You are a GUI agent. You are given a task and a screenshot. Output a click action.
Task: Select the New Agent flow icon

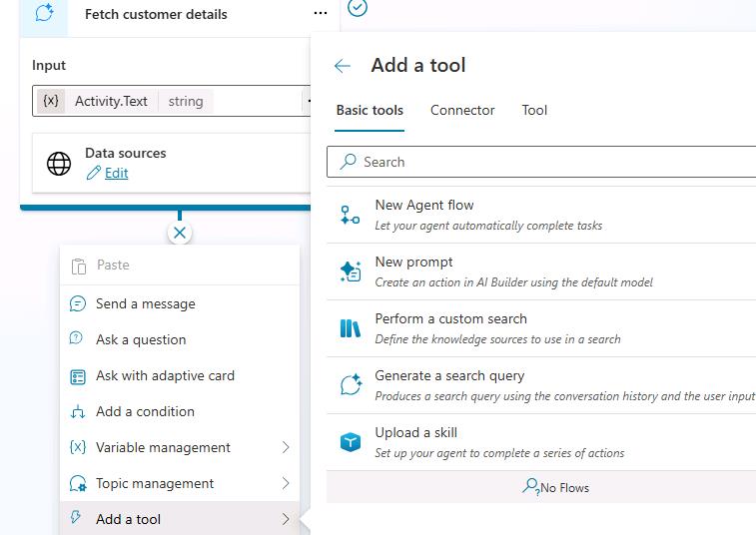[350, 215]
